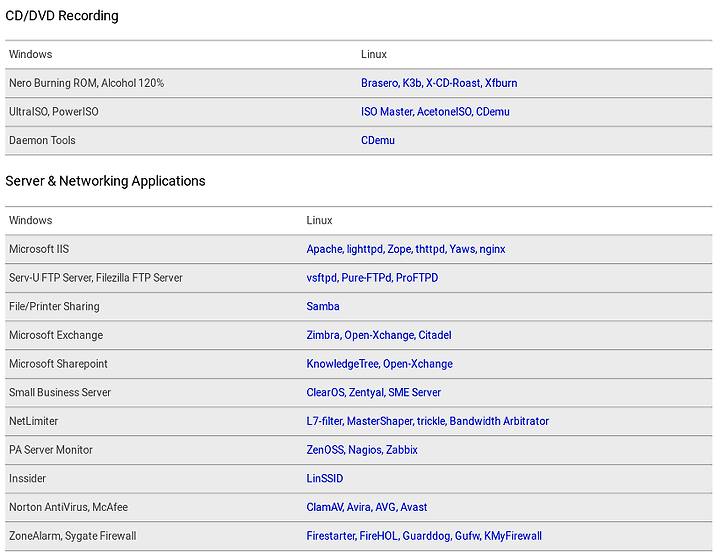
Task: Follow the ProFTPD link
Action: (x=417, y=278)
